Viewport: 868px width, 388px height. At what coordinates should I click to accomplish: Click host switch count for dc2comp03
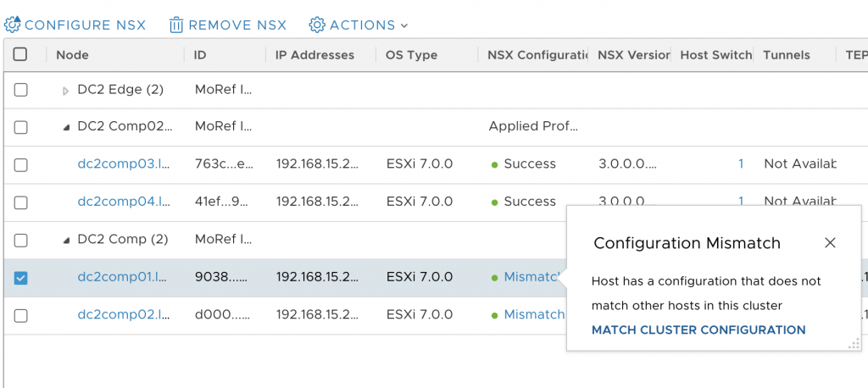(741, 164)
